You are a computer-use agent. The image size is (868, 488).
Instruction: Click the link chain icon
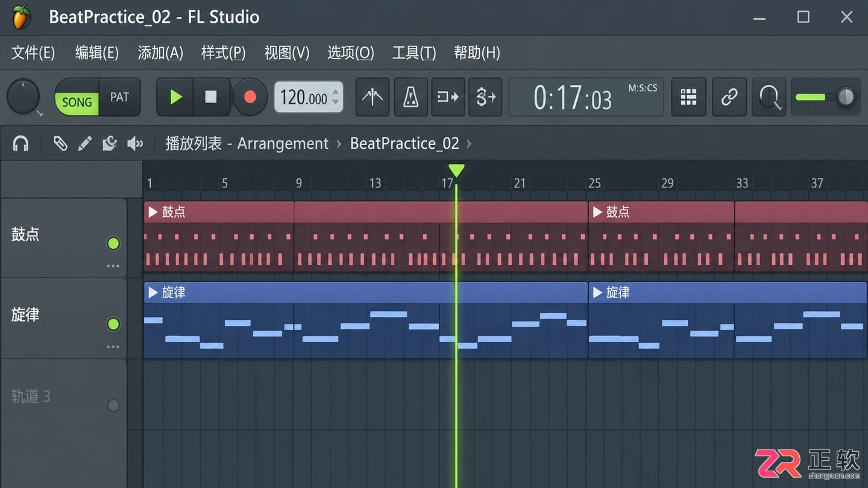[729, 97]
